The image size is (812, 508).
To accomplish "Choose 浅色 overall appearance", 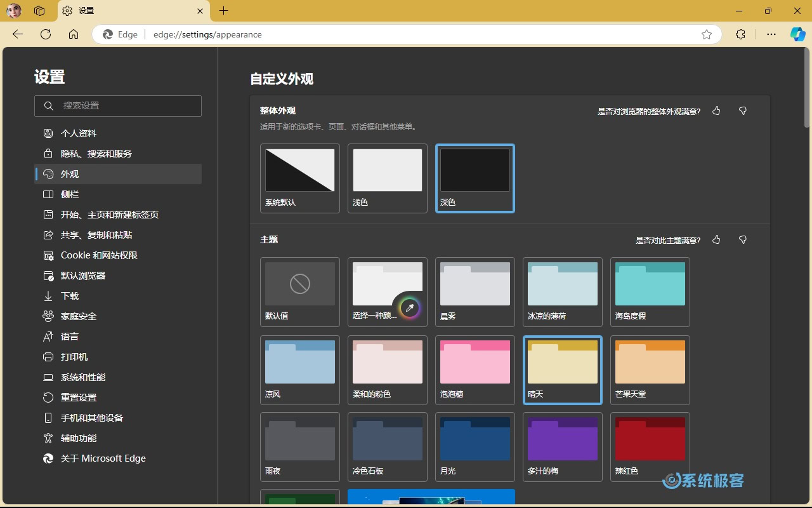I will [388, 178].
